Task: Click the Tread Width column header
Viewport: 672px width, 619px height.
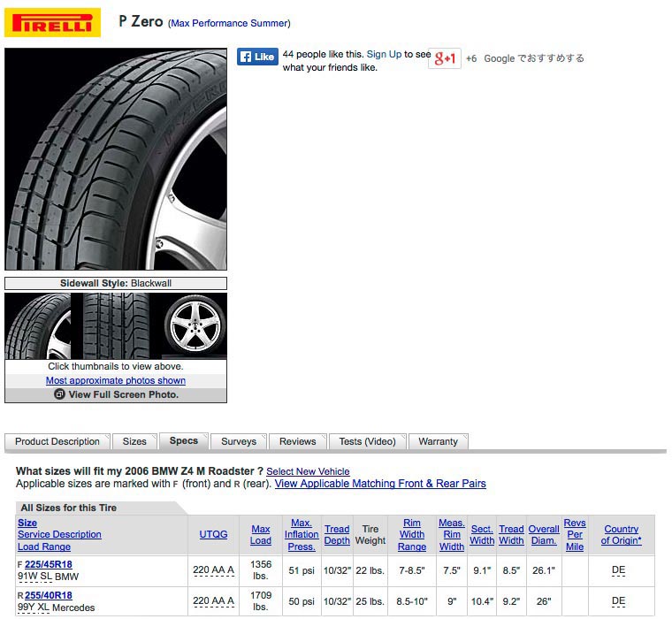Action: pos(511,535)
